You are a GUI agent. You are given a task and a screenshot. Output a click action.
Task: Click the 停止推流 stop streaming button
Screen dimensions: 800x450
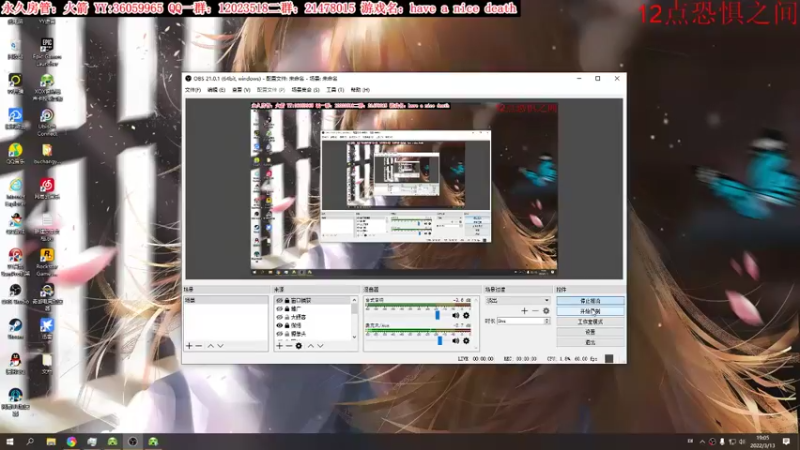[x=590, y=301]
